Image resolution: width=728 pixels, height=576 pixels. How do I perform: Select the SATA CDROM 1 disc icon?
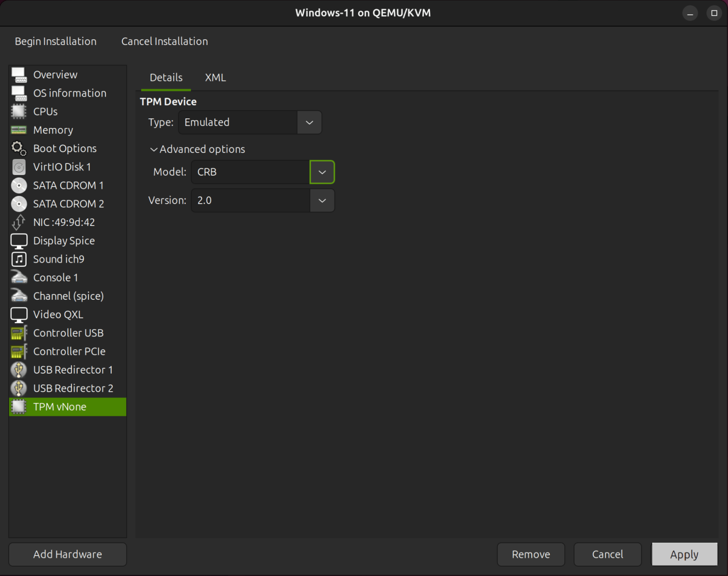[19, 185]
